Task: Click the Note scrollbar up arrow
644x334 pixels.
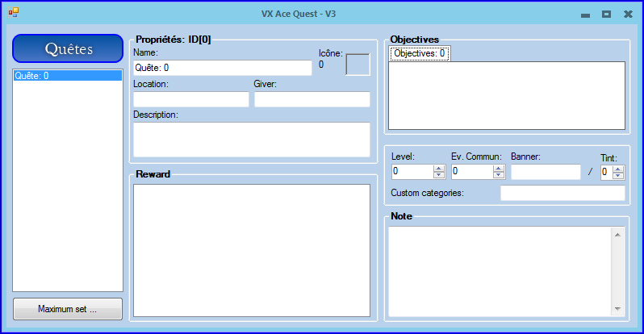Action: (x=617, y=235)
